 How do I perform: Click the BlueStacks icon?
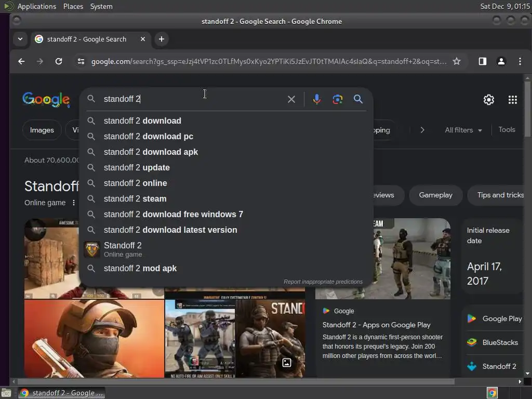click(472, 342)
